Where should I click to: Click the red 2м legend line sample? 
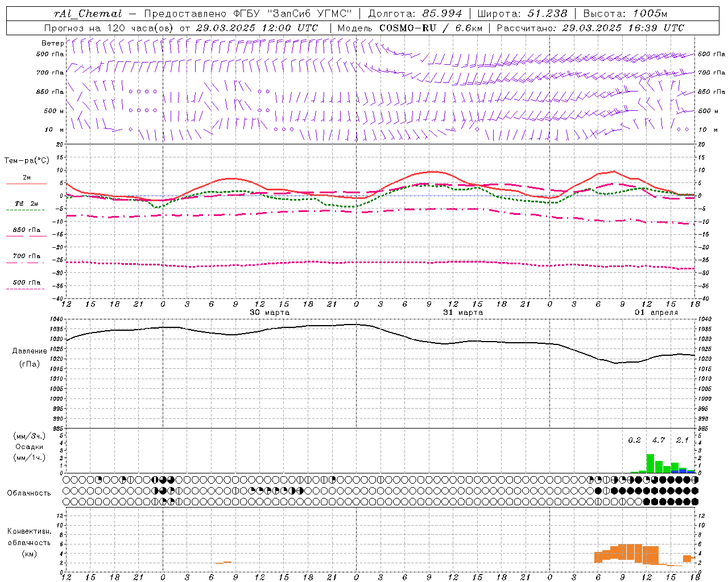click(x=26, y=184)
